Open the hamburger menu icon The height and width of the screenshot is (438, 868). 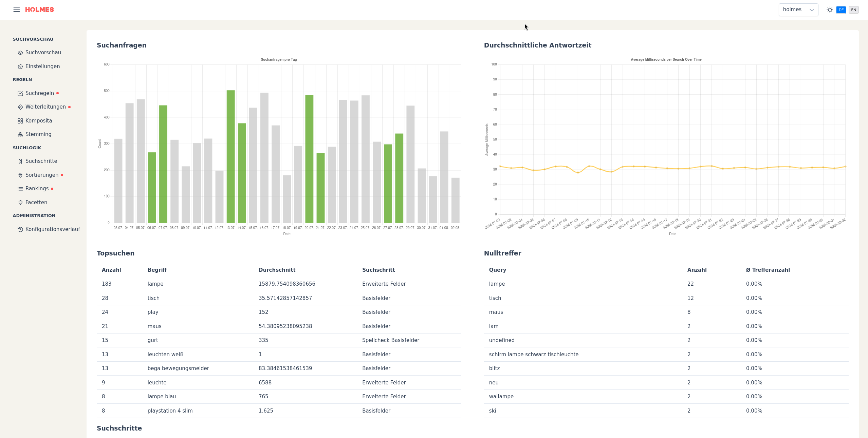(16, 10)
